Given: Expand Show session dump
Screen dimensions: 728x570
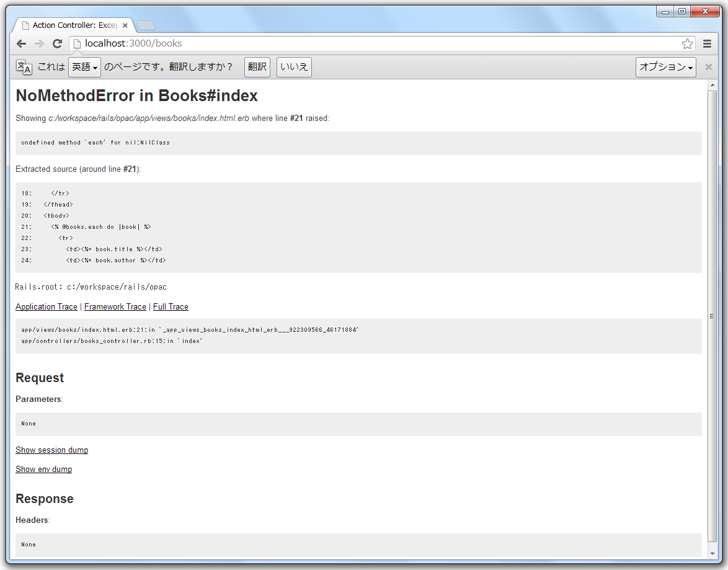Looking at the screenshot, I should click(x=51, y=450).
